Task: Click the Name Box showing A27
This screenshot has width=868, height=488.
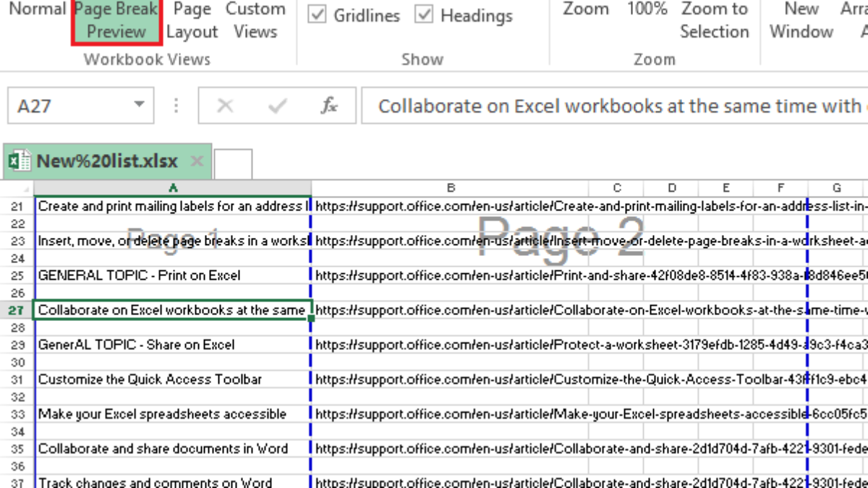Action: [69, 106]
